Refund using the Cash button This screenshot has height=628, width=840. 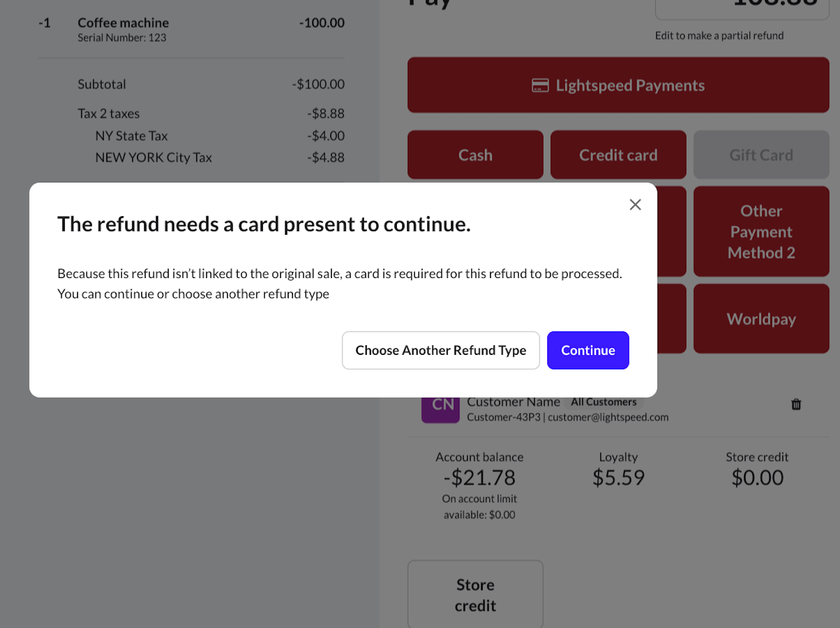(475, 155)
